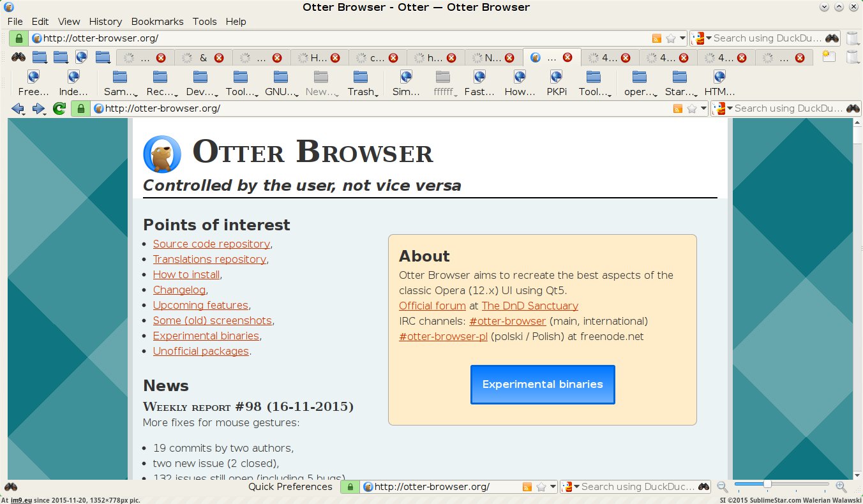Close the tab labeled 'c...'

click(x=393, y=57)
